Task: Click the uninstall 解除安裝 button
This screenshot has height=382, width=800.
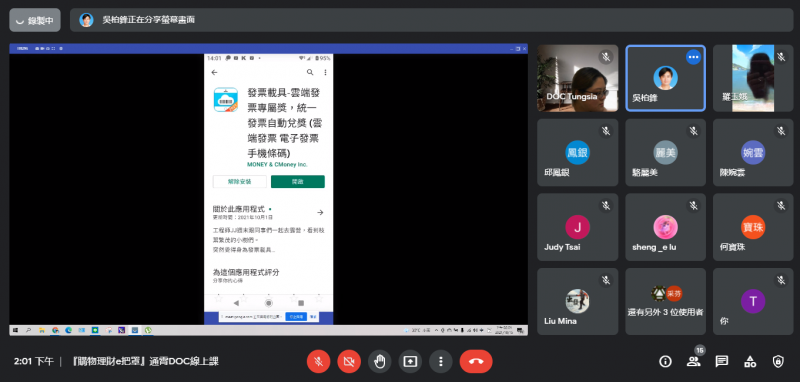Action: point(240,182)
